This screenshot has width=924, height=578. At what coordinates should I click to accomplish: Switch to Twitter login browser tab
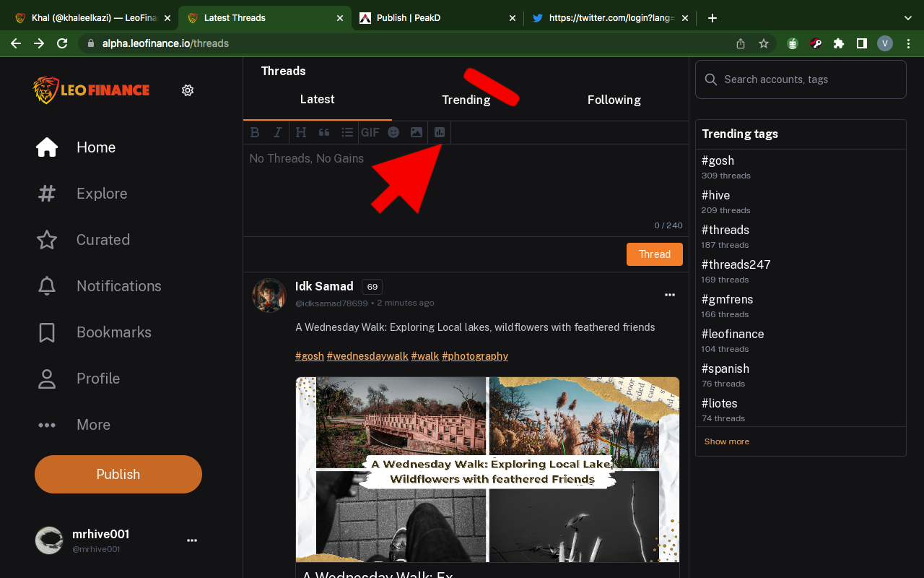point(609,18)
